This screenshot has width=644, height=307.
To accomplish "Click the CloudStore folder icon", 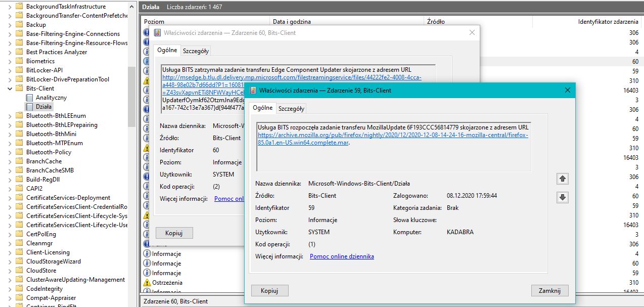I will pyautogui.click(x=19, y=271).
